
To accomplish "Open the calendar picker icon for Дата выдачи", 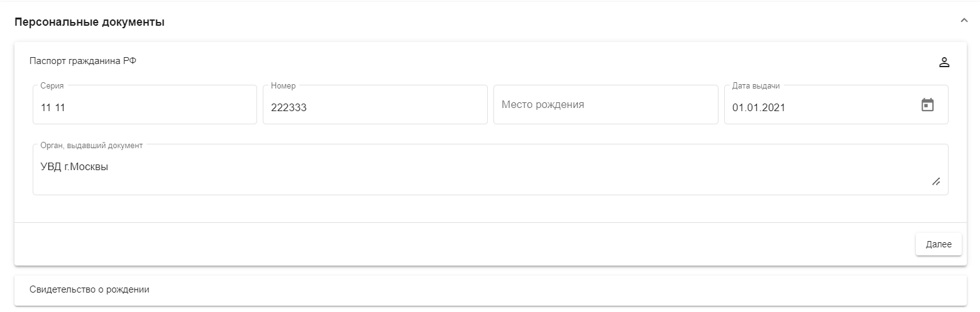I will click(928, 105).
